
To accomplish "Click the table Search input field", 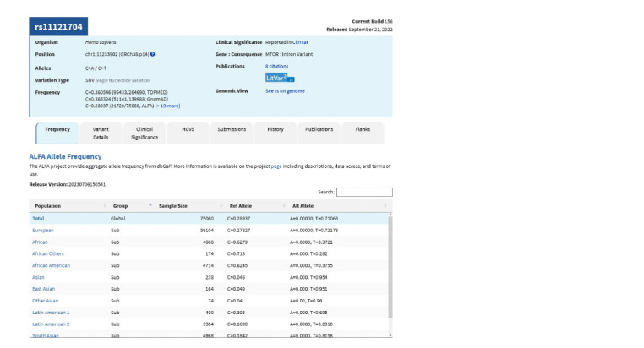I will click(x=364, y=192).
